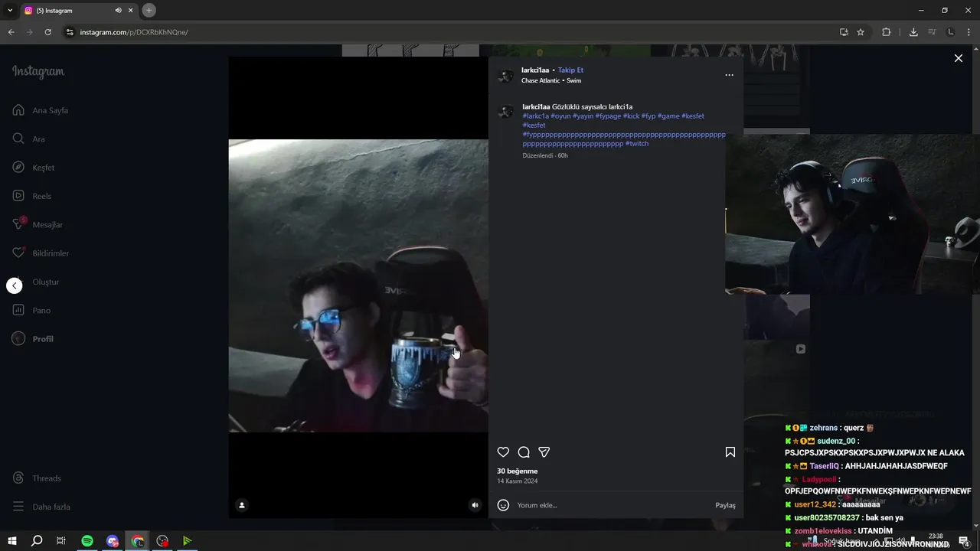Open Mesajlar messages
The height and width of the screenshot is (551, 980).
click(38, 225)
